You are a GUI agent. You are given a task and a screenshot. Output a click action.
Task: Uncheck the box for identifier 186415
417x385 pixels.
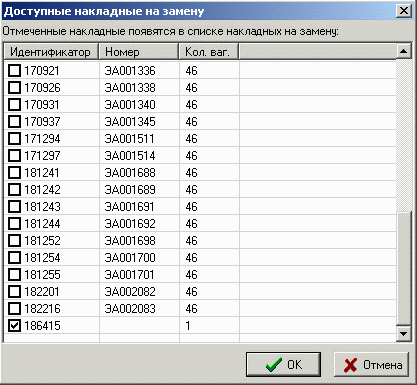pos(14,325)
